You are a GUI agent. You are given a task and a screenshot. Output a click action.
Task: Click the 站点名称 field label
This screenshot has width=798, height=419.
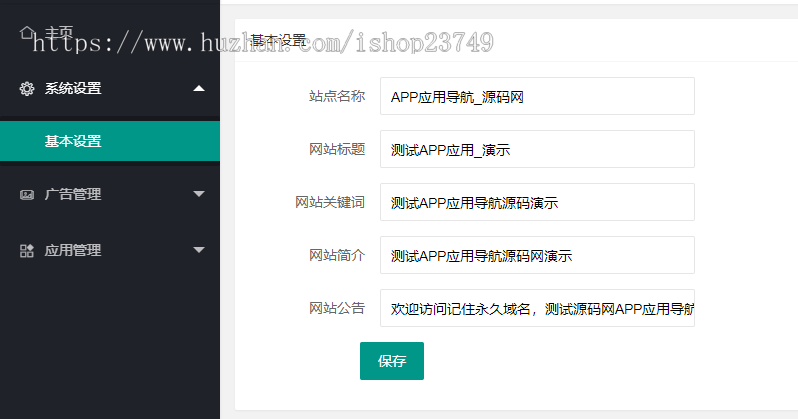click(x=337, y=96)
